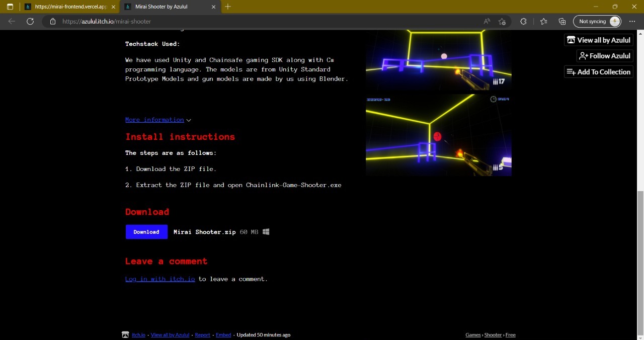Click the Not syncing profile button
The image size is (644, 340).
(x=597, y=21)
